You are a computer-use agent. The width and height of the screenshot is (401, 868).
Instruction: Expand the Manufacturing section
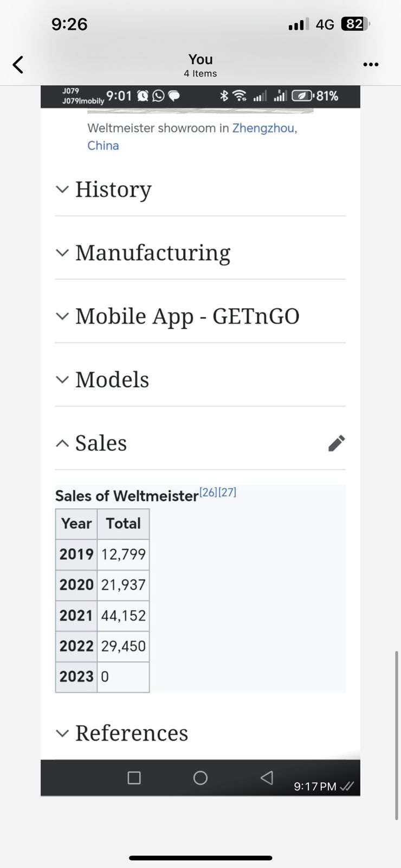tap(152, 253)
